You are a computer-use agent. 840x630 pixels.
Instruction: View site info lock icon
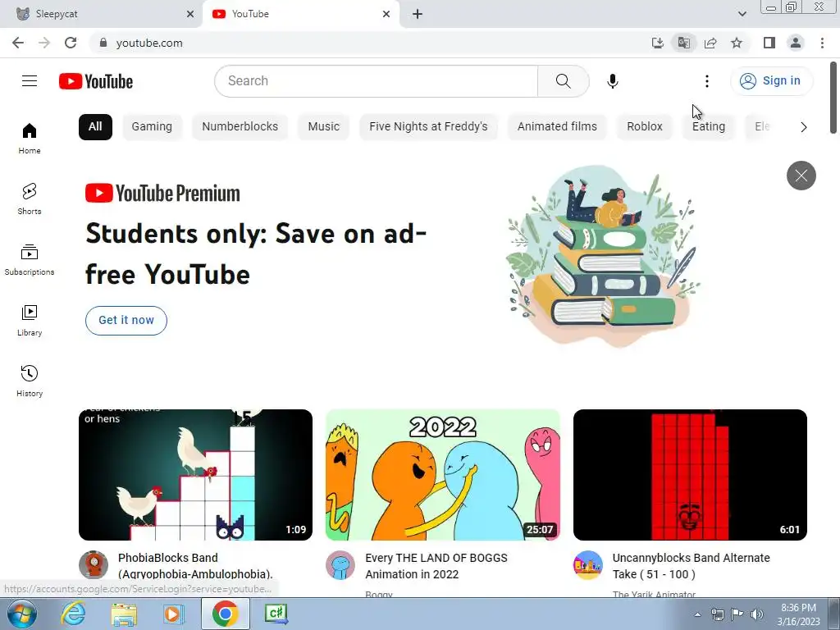coord(103,43)
